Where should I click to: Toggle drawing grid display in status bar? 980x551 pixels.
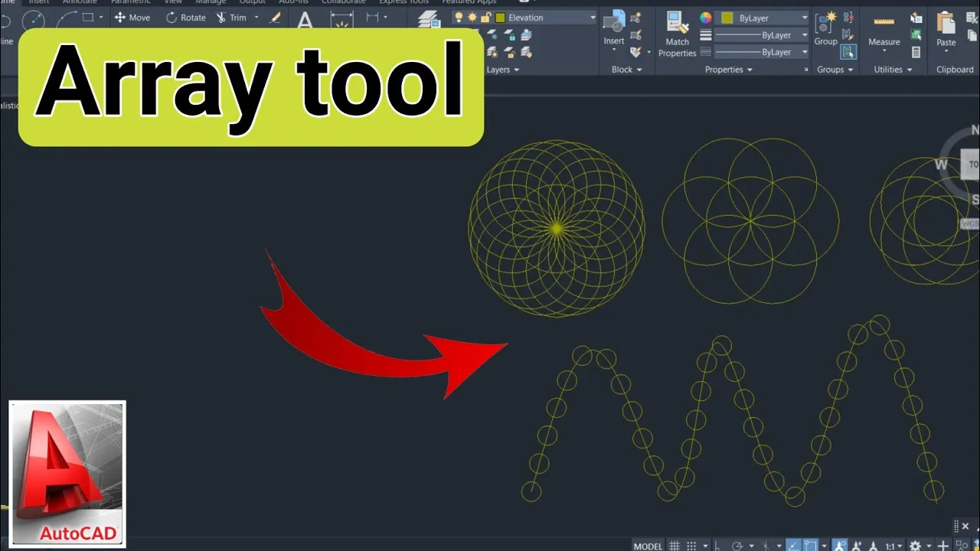675,546
